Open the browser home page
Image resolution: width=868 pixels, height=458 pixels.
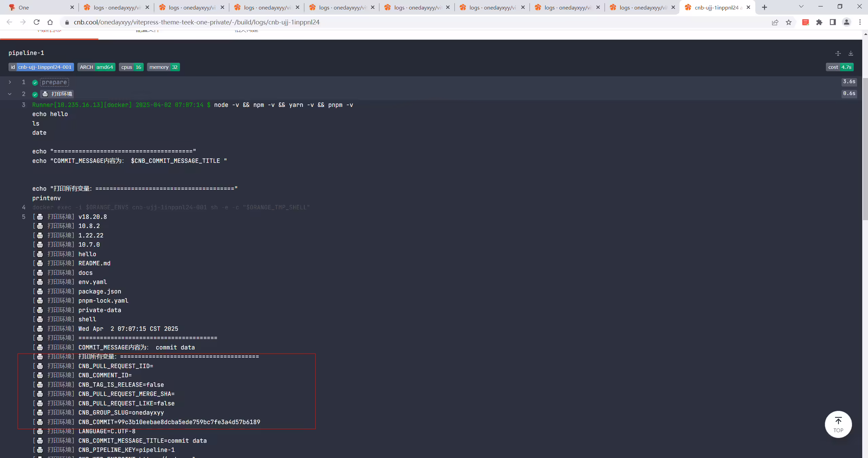(x=50, y=22)
